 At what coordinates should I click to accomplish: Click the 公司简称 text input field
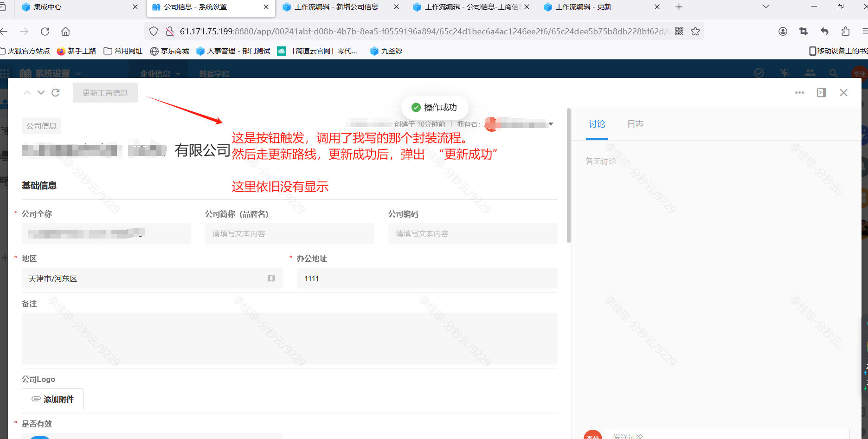(x=289, y=234)
